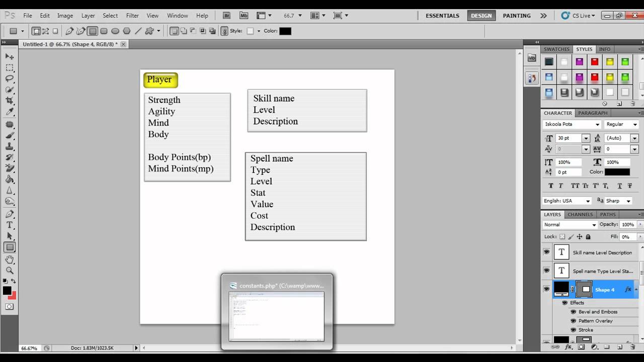Open the Layer menu
The height and width of the screenshot is (362, 644).
tap(88, 16)
